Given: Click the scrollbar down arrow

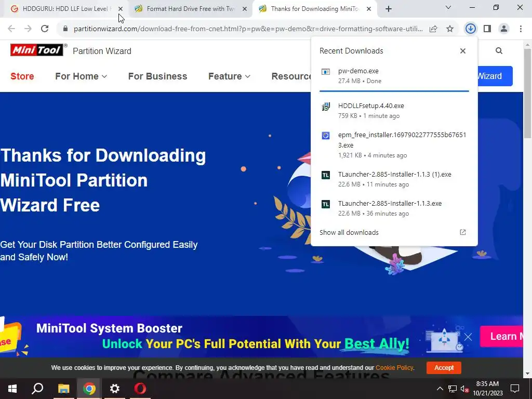Looking at the screenshot, I should click(x=527, y=374).
